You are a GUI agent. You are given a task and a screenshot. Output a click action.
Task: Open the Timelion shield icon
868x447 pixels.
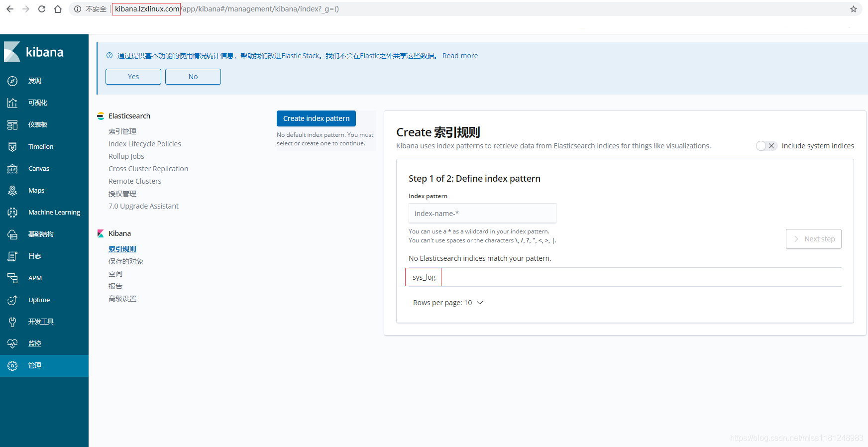pos(12,146)
